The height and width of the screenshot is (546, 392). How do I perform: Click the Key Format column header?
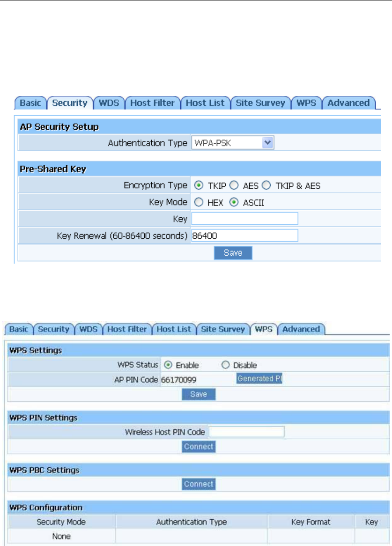[311, 522]
